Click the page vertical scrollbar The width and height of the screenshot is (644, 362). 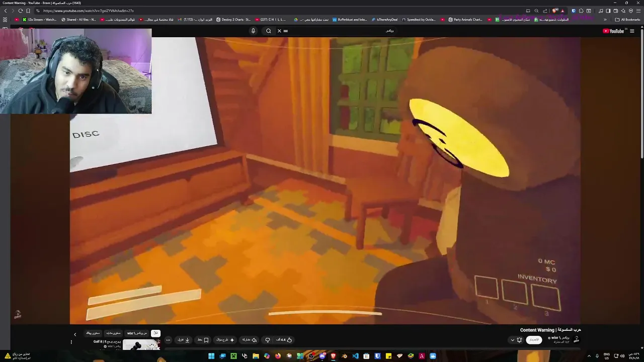641,93
